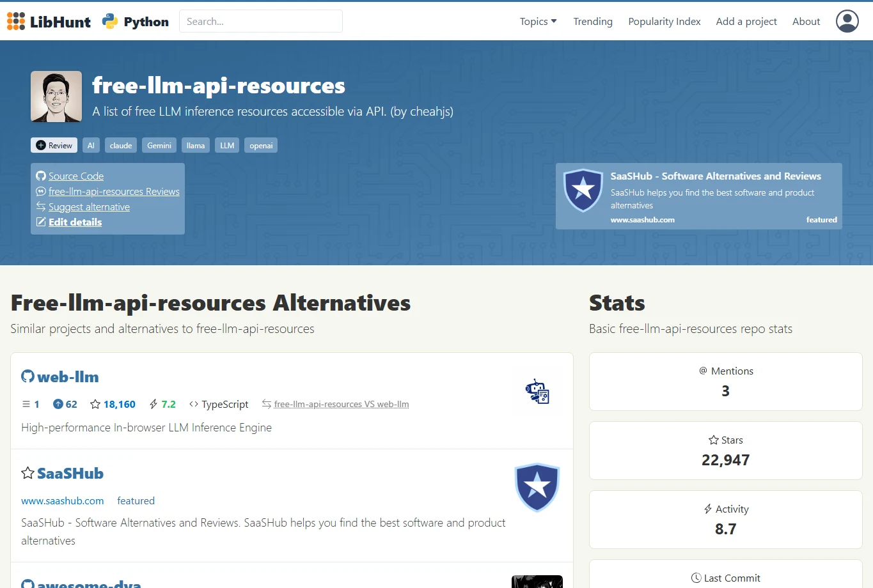Select the Gemini tag
873x588 pixels.
point(159,145)
